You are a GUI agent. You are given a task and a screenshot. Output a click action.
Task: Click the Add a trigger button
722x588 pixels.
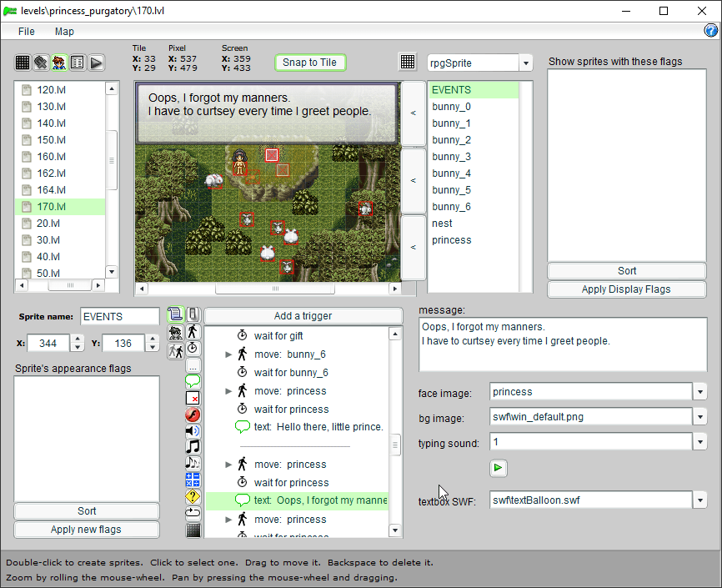pos(303,316)
